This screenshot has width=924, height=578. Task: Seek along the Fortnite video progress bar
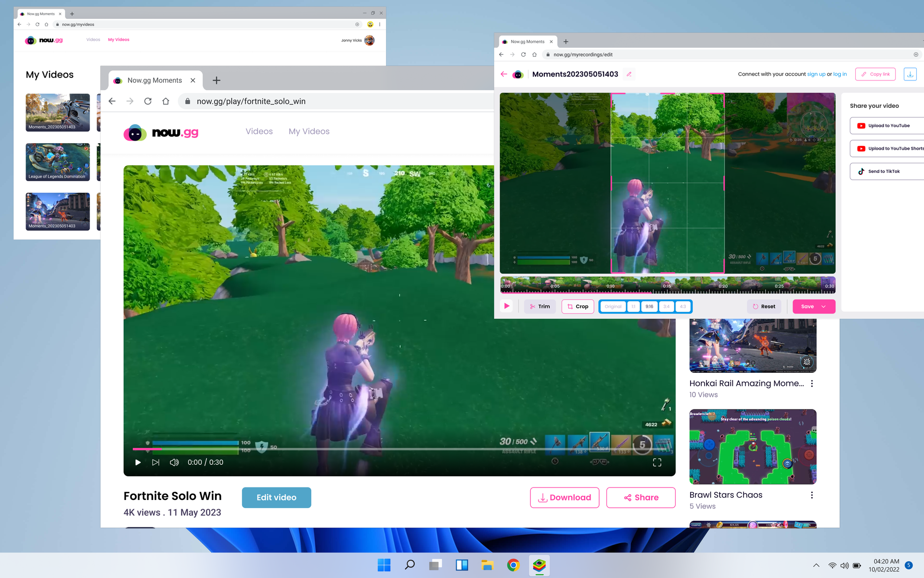(x=399, y=449)
